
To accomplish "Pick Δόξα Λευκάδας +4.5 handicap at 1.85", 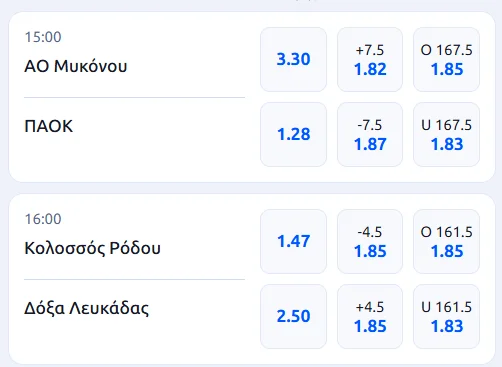I will (370, 316).
